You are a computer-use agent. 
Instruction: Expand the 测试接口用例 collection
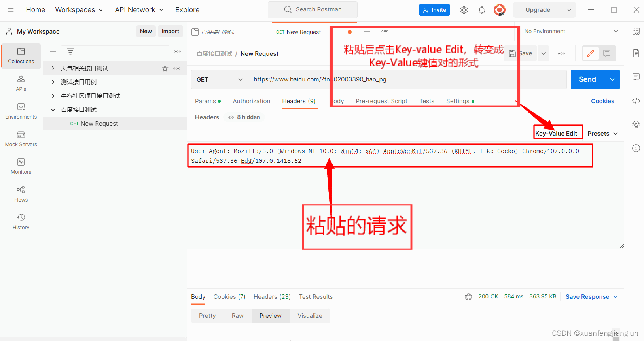point(53,82)
